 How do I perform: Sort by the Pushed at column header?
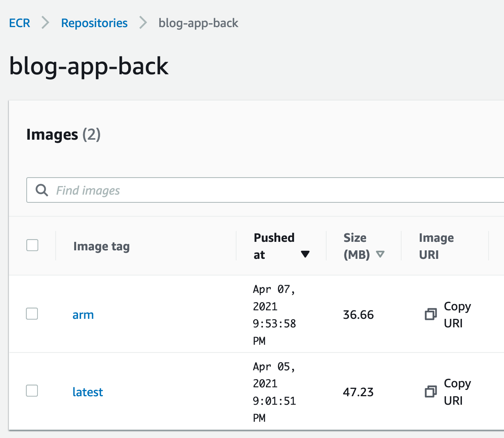tap(274, 246)
